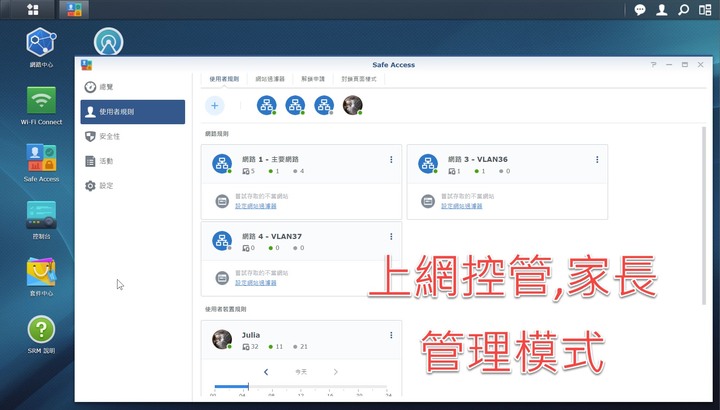The height and width of the screenshot is (410, 720).
Task: Click the 網路規則 section heading
Action: point(217,134)
